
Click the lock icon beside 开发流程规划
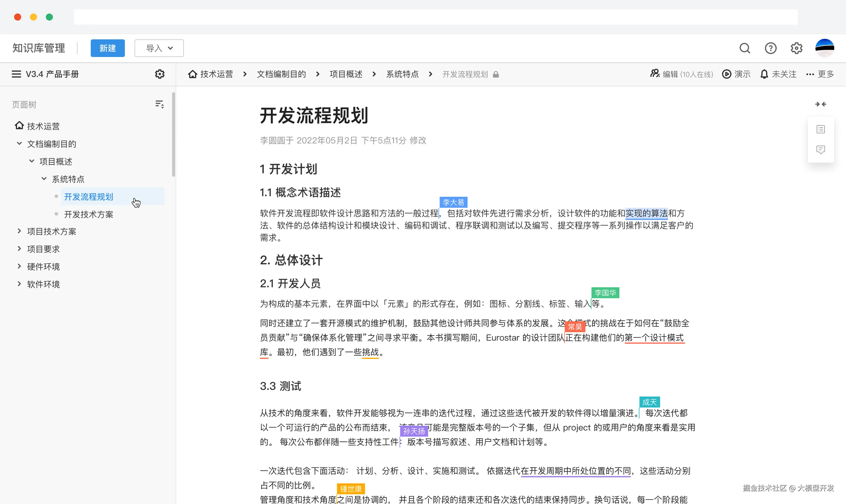tap(496, 74)
